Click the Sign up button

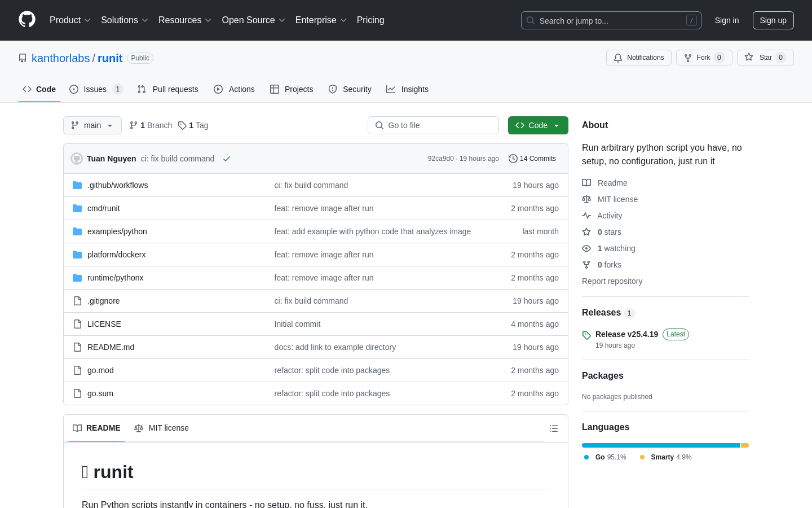point(773,20)
